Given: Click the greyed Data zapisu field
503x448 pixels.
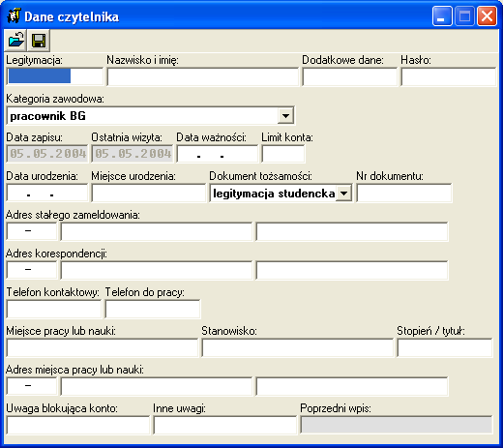Looking at the screenshot, I should (x=47, y=154).
